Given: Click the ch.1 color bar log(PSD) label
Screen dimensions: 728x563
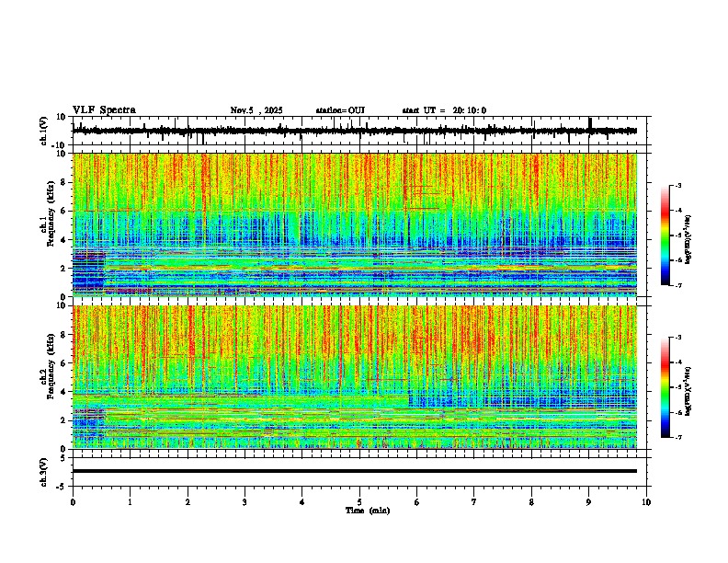Looking at the screenshot, I should click(688, 239).
